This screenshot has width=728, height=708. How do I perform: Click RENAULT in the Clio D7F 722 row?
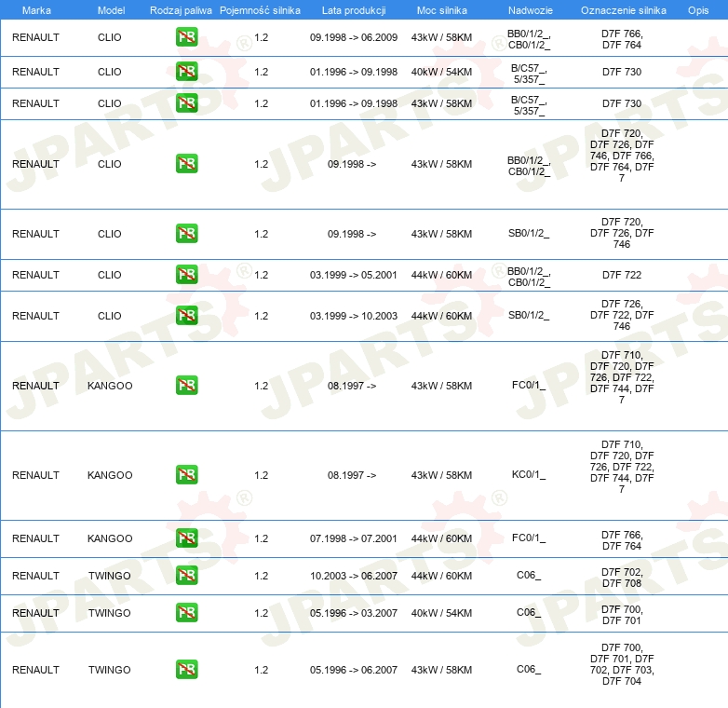pyautogui.click(x=35, y=275)
